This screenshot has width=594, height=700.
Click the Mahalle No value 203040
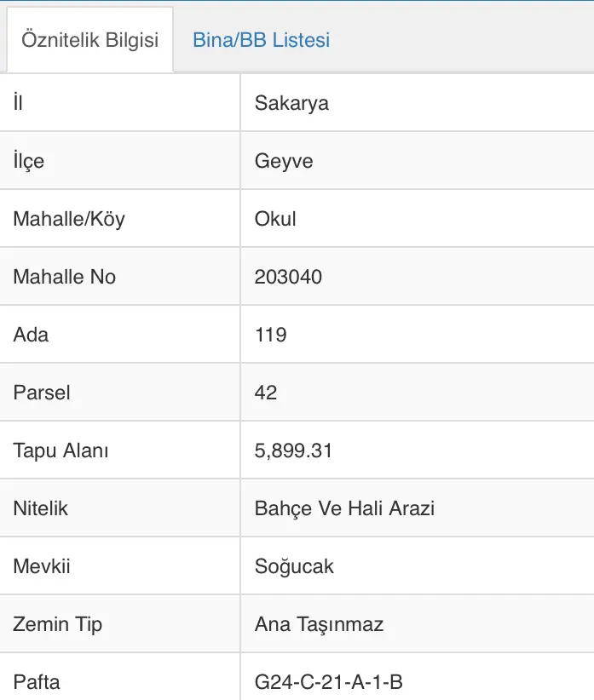(288, 277)
